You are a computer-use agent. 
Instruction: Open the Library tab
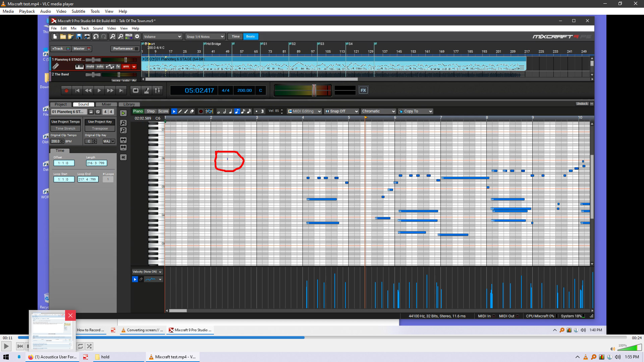(x=129, y=105)
